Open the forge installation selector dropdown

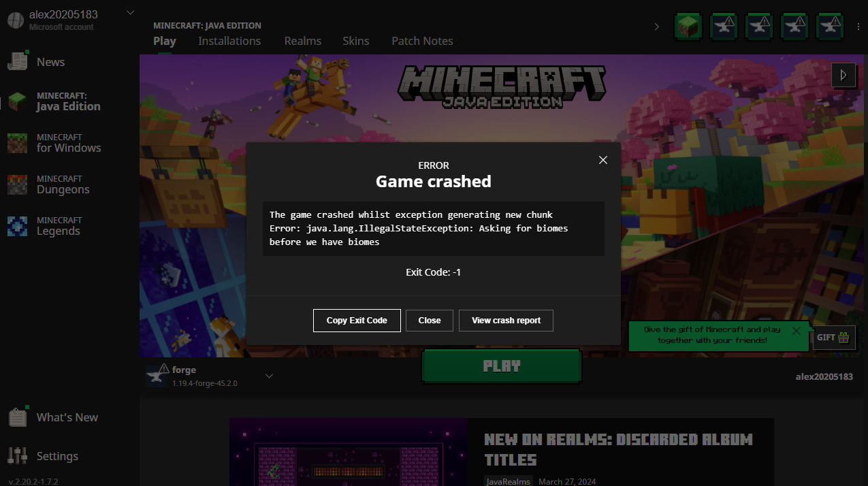(269, 376)
